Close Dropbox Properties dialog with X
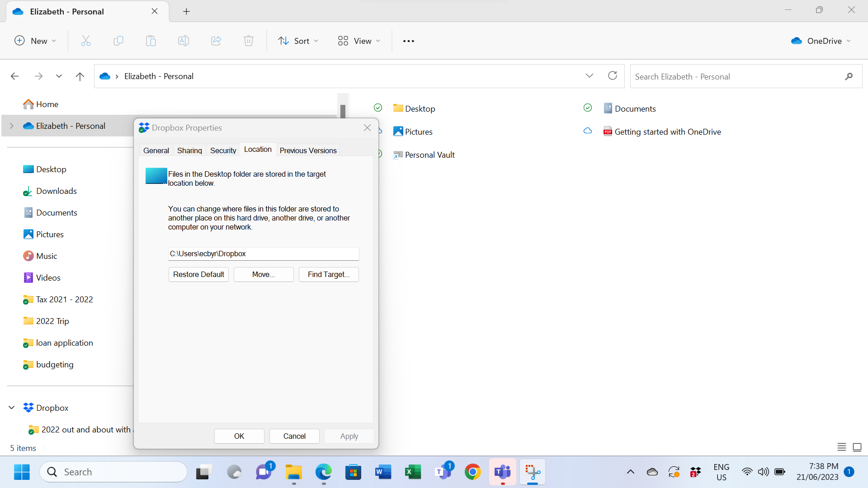This screenshot has width=868, height=488. 368,128
